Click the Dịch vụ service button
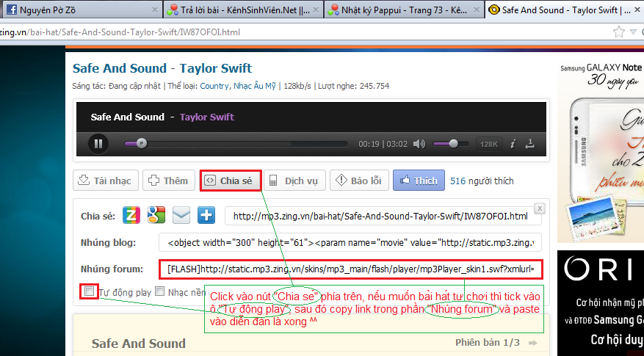The height and width of the screenshot is (356, 644). point(294,181)
